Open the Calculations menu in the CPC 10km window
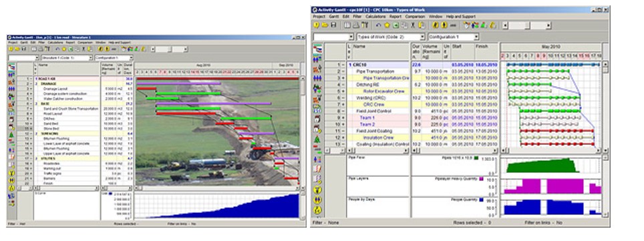The width and height of the screenshot is (644, 241). [x=375, y=17]
